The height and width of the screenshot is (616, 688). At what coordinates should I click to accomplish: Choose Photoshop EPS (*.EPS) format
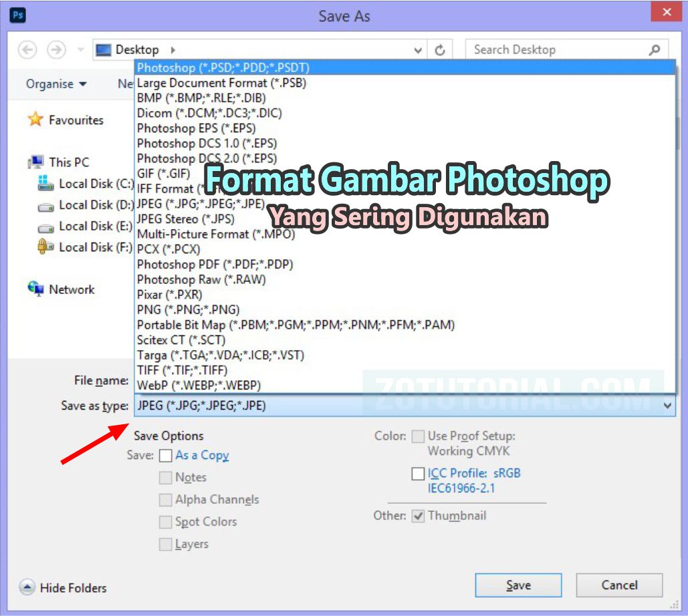(x=405, y=128)
